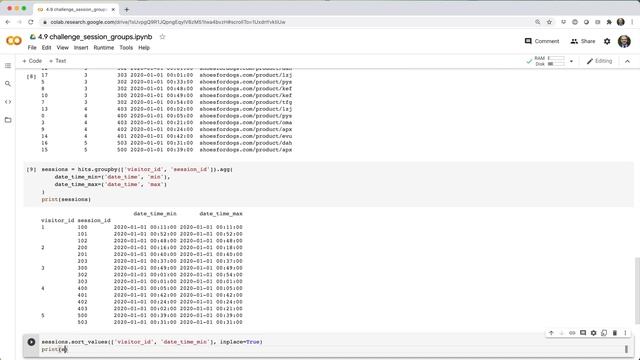Add a new Code cell
The image size is (640, 360).
pyautogui.click(x=32, y=61)
